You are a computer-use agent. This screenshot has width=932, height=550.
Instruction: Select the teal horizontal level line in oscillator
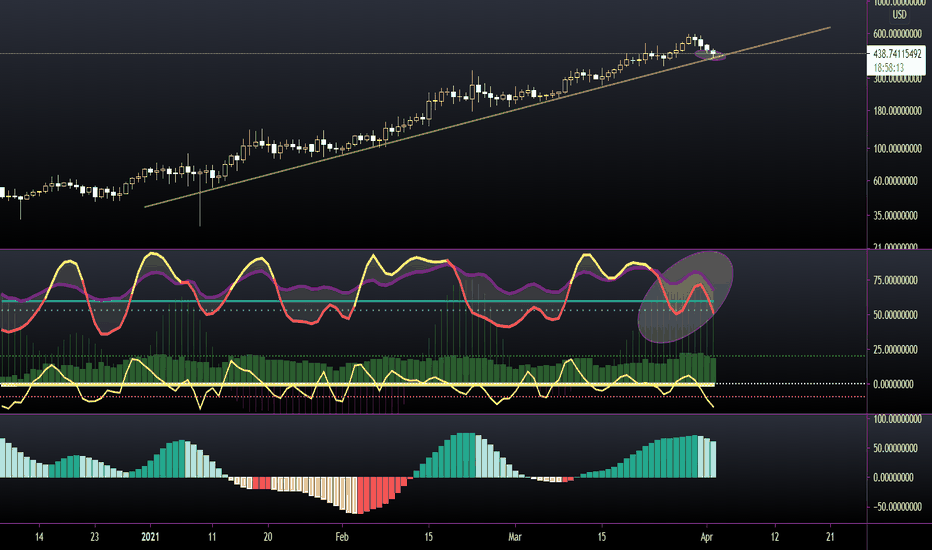click(x=357, y=301)
